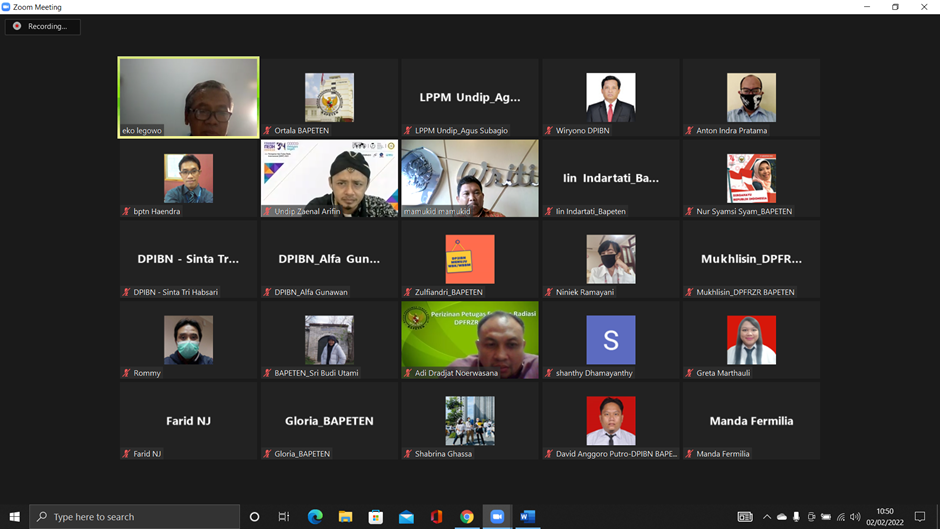Click the Recording indicator in Zoom
The height and width of the screenshot is (529, 940).
pos(42,27)
